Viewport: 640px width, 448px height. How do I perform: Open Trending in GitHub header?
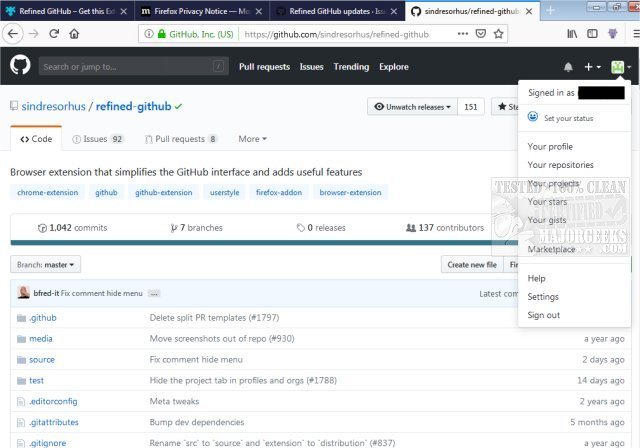[351, 67]
